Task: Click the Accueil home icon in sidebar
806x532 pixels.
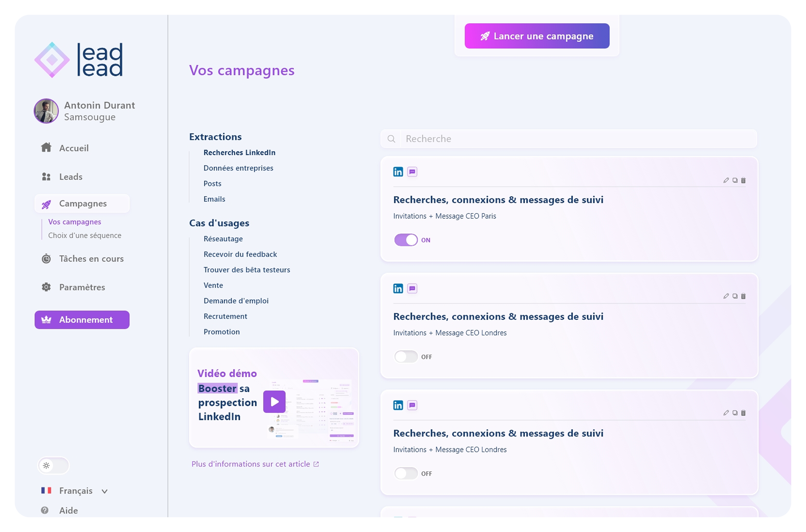Action: (46, 148)
